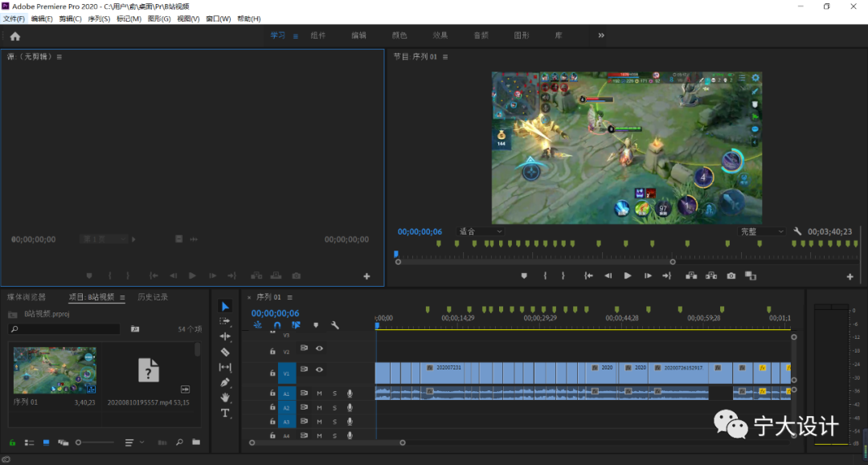The width and height of the screenshot is (868, 465).
Task: Select the Hand tool
Action: click(x=225, y=397)
